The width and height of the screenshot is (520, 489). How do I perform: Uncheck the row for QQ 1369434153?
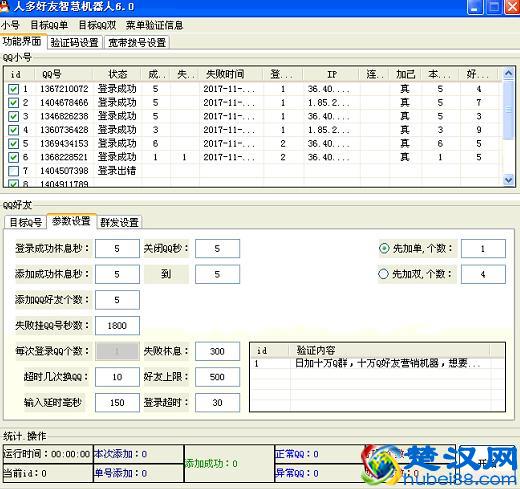[x=13, y=144]
